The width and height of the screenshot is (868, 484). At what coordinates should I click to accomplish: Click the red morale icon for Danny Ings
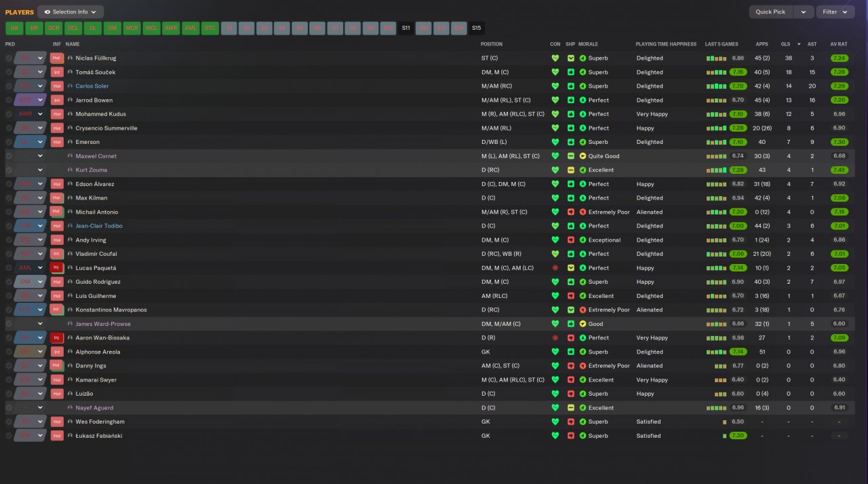[583, 366]
